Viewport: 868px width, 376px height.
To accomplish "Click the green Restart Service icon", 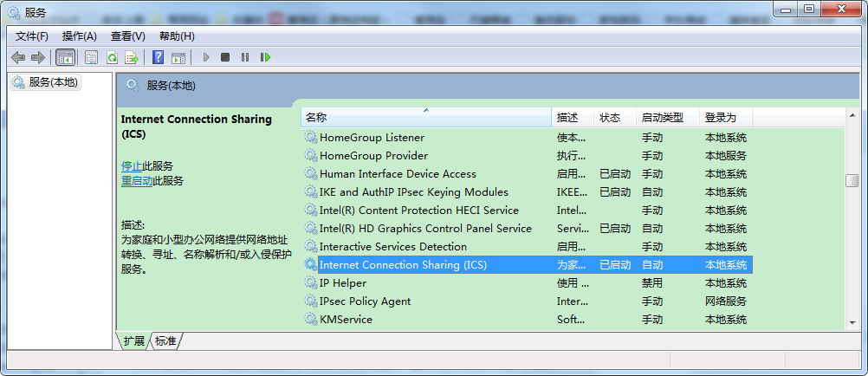I will point(266,57).
